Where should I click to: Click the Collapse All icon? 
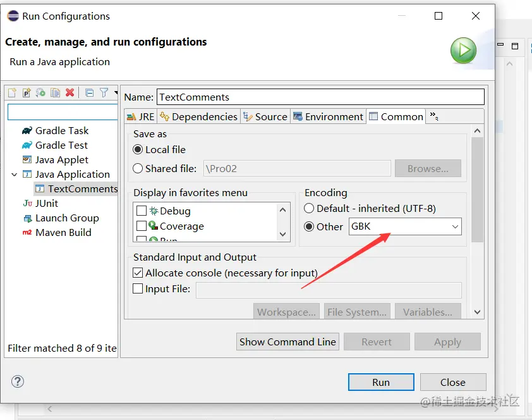89,93
